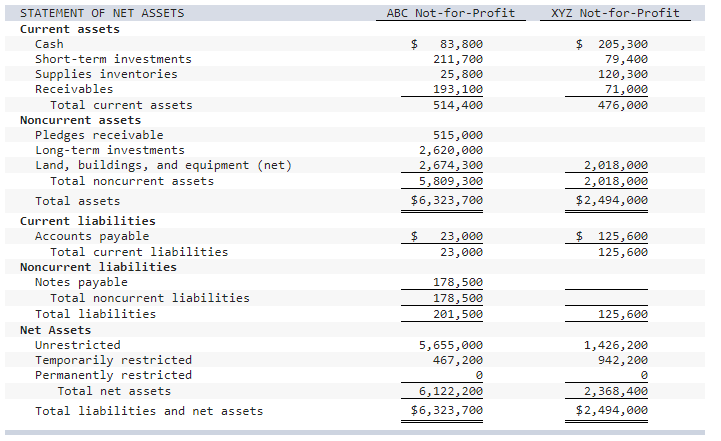Click the Permanently restricted label
This screenshot has width=721, height=441.
pyautogui.click(x=114, y=375)
